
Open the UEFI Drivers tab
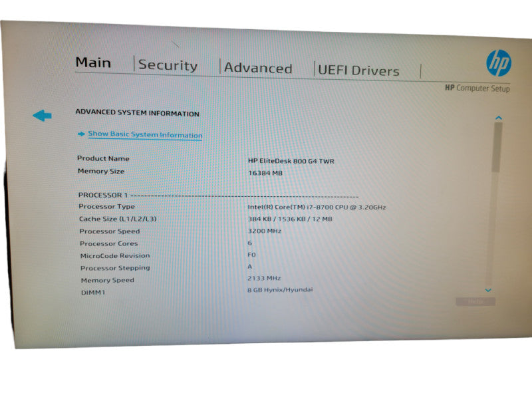pyautogui.click(x=358, y=70)
